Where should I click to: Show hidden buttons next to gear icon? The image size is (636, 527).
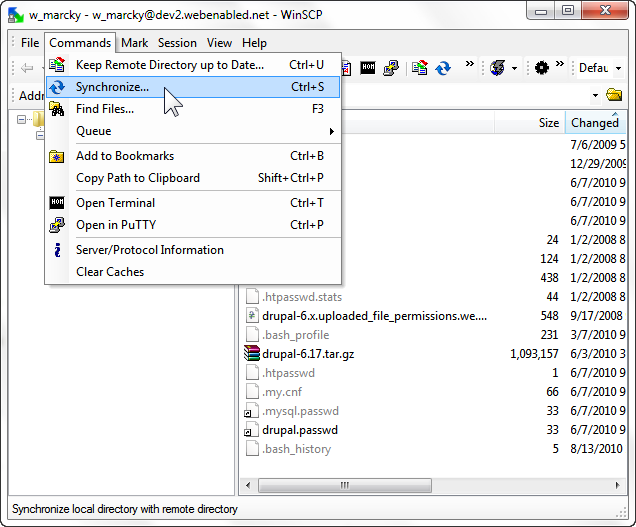[560, 64]
